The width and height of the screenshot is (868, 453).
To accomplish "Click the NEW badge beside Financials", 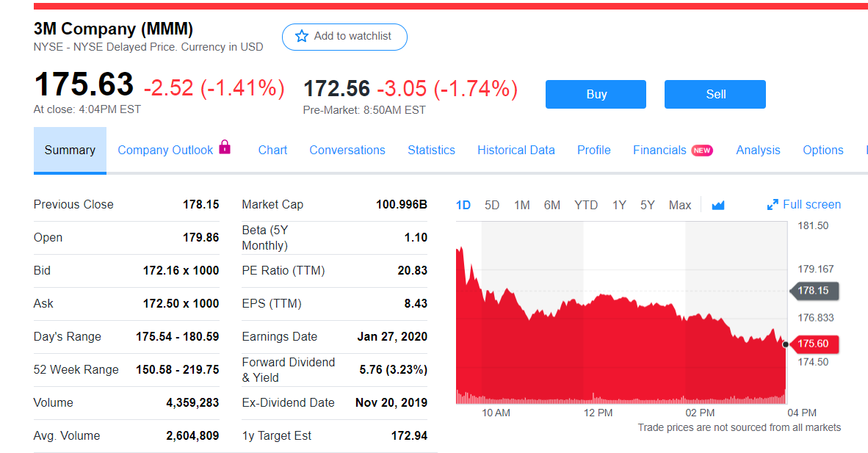I will click(703, 151).
